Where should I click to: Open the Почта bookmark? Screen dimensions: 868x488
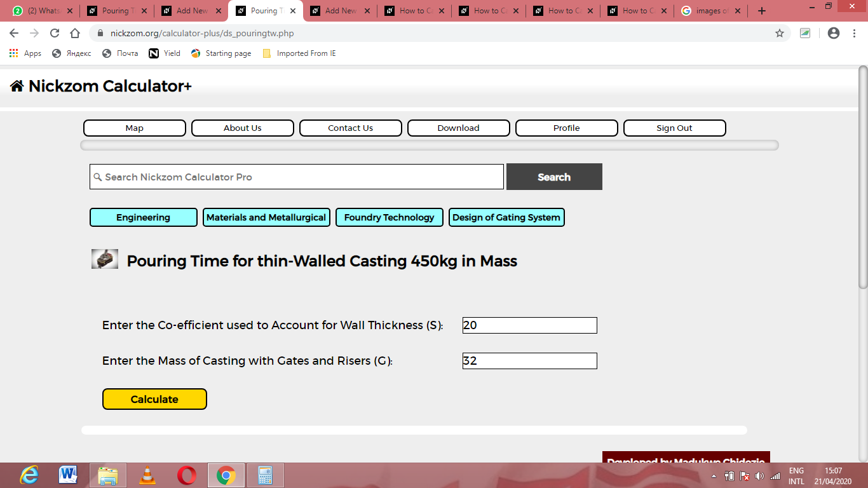point(120,53)
